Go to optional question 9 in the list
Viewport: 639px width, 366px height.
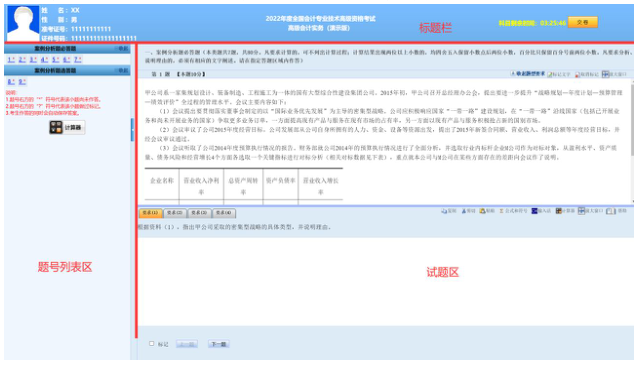click(x=22, y=82)
